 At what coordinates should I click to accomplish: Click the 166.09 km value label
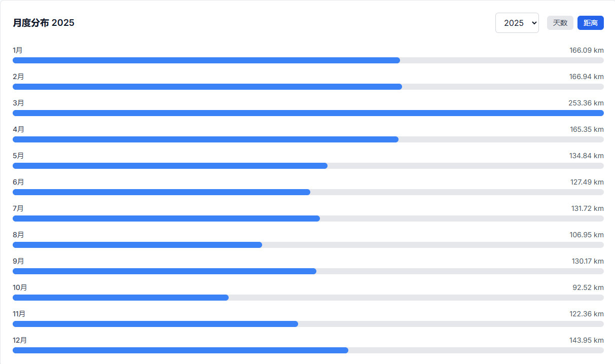[586, 50]
